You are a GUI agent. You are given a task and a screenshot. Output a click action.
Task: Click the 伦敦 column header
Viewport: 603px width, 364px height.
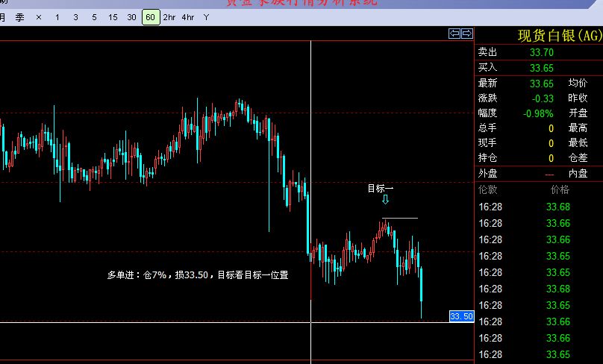pyautogui.click(x=487, y=189)
